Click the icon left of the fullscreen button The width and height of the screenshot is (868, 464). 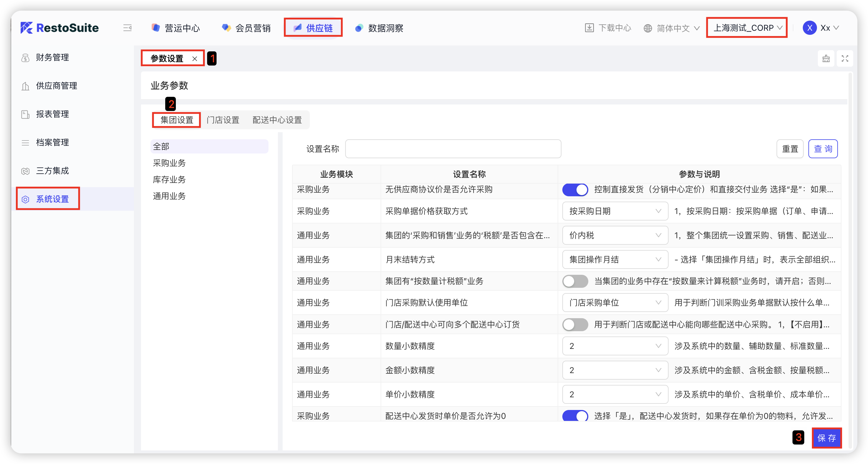point(826,59)
